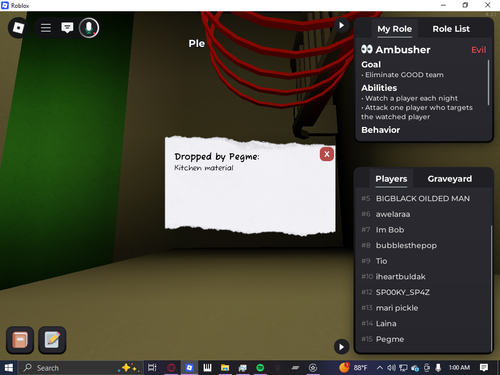Open the volume speaker tray icon
500x375 pixels.
coord(391,368)
